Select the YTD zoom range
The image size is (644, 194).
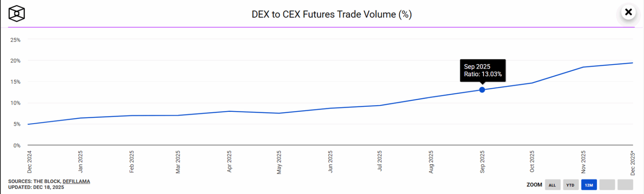click(571, 185)
